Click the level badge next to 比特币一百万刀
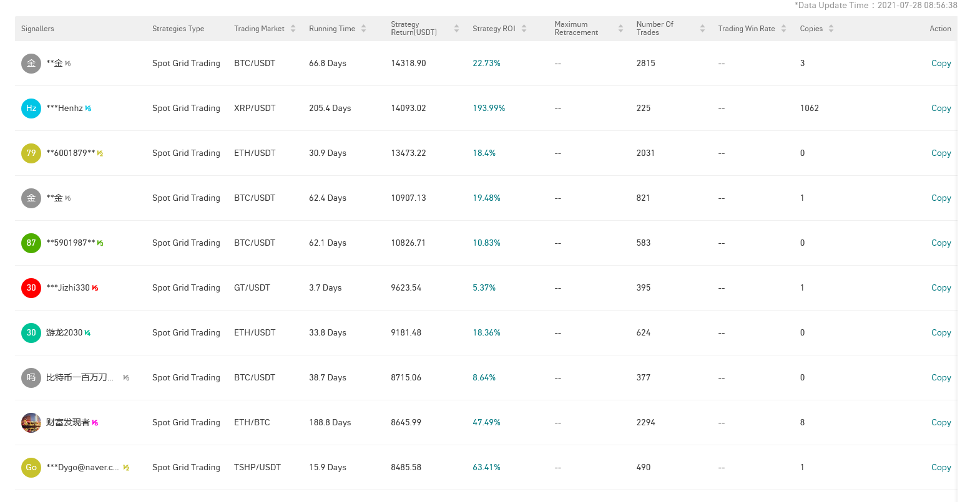 tap(126, 378)
